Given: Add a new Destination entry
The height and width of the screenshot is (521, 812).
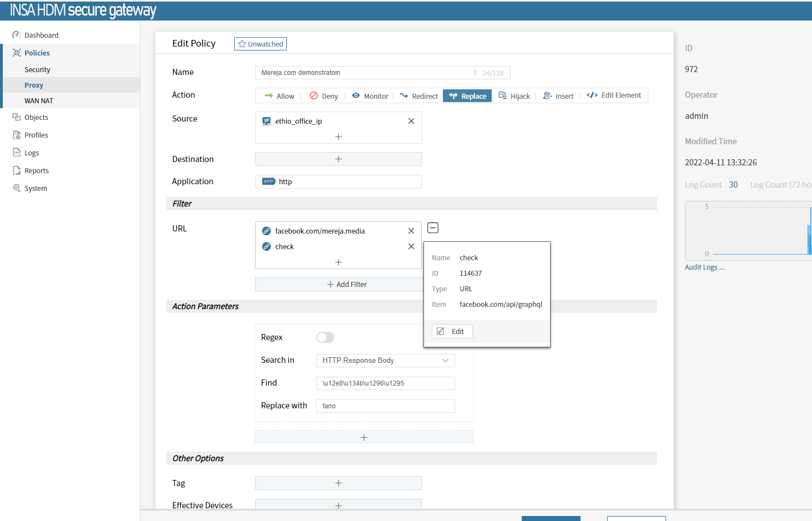Looking at the screenshot, I should pos(338,159).
